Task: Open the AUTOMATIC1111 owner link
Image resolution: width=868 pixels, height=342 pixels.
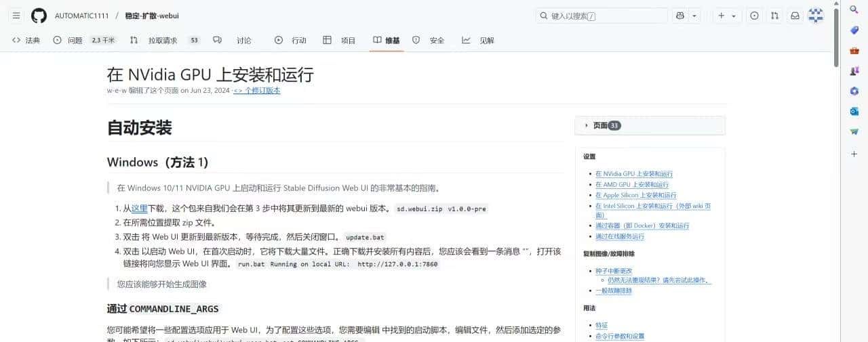Action: pos(81,16)
